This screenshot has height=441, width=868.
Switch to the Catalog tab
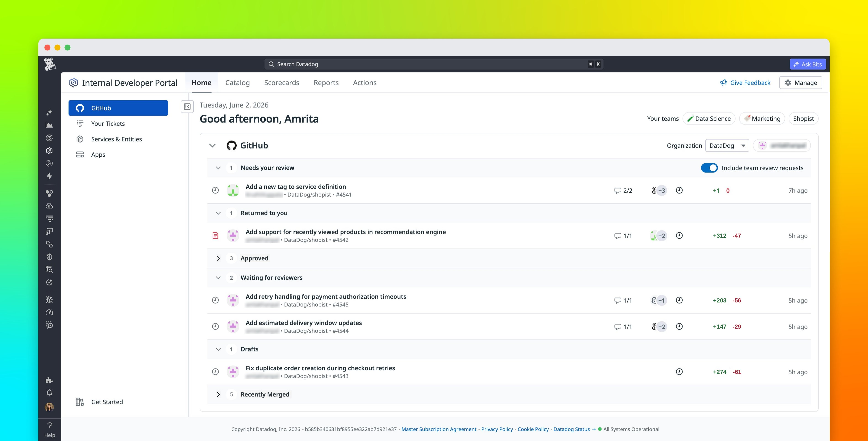click(238, 83)
